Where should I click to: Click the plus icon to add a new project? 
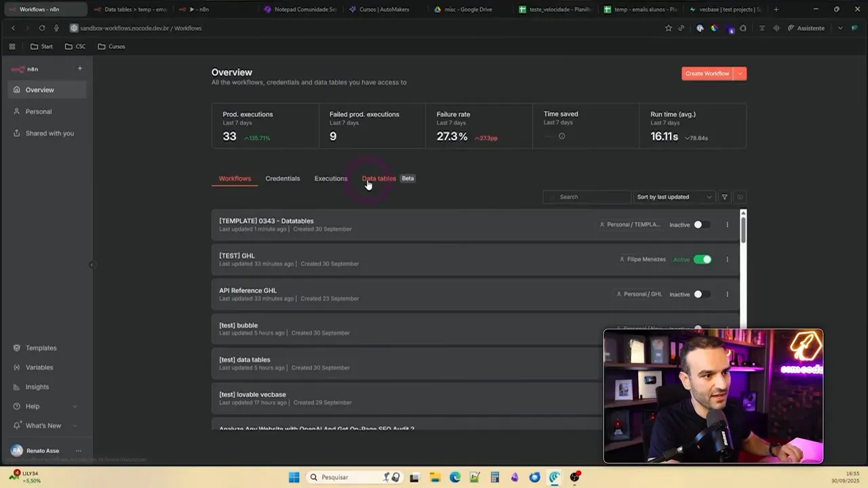79,68
